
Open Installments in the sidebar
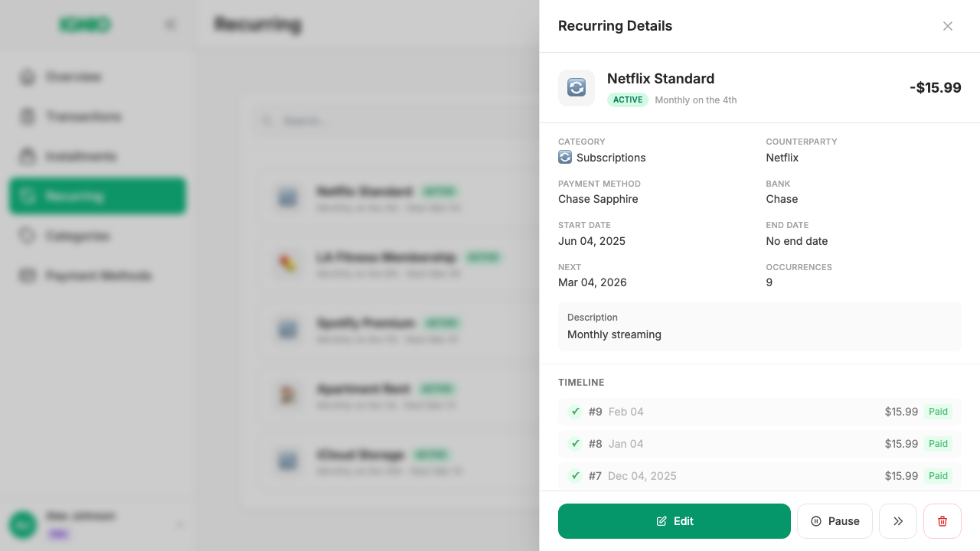97,156
